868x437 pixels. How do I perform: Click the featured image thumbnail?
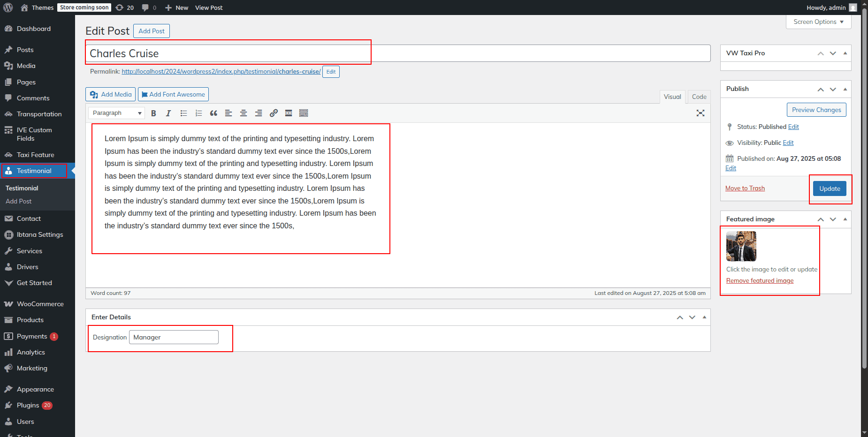coord(741,246)
